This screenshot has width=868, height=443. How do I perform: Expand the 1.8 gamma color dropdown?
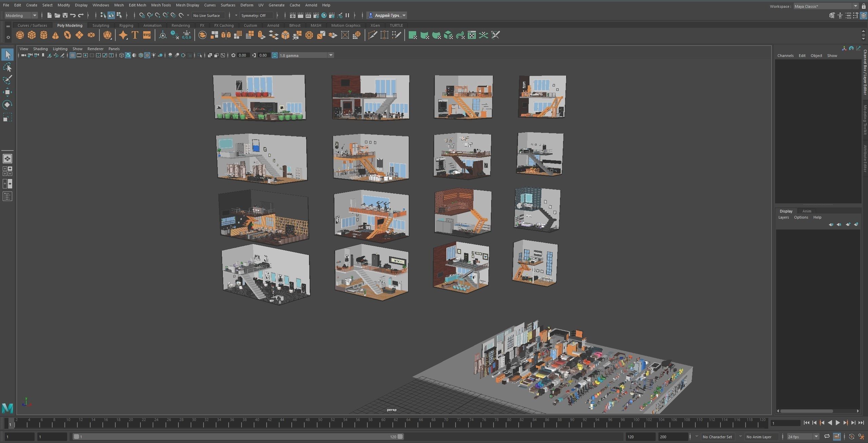click(331, 55)
